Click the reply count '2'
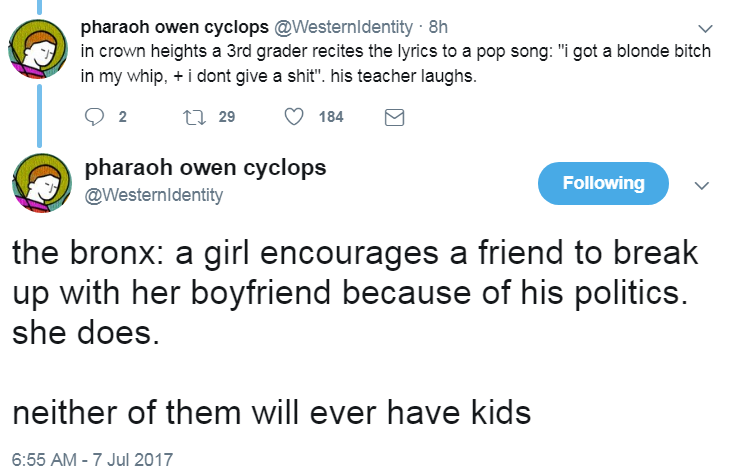The width and height of the screenshot is (738, 476). 122,117
